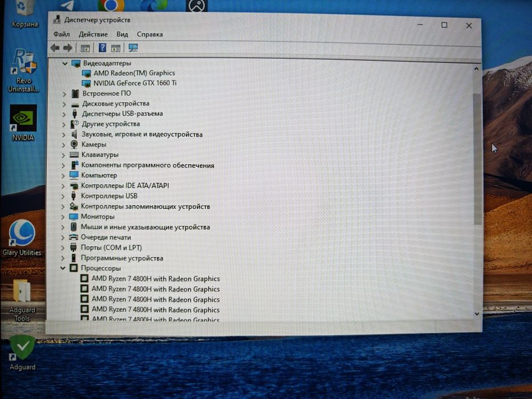The height and width of the screenshot is (399, 532).
Task: Click the blue Help question-mark toolbar icon
Action: (x=102, y=48)
